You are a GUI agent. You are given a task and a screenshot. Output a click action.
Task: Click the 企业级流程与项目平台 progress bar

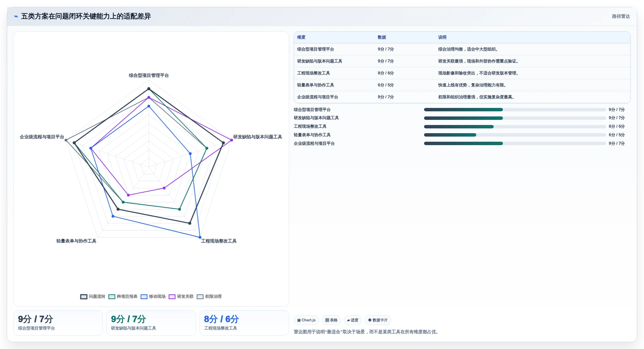(x=515, y=143)
